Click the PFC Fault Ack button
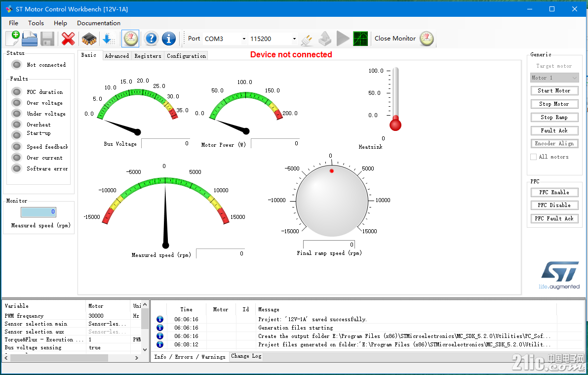The height and width of the screenshot is (375, 588). point(554,218)
